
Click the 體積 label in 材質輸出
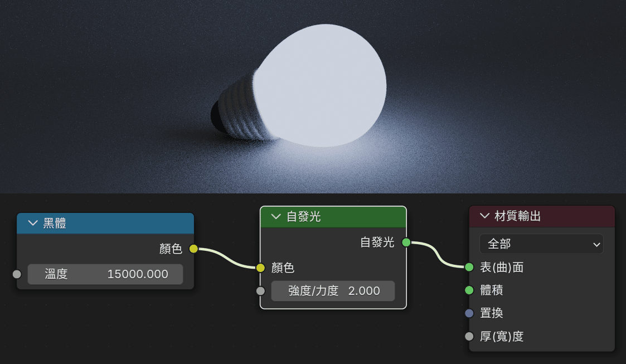coord(492,290)
